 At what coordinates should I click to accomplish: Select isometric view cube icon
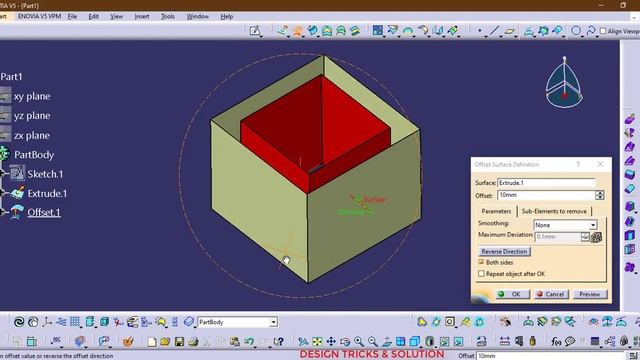pyautogui.click(x=414, y=341)
